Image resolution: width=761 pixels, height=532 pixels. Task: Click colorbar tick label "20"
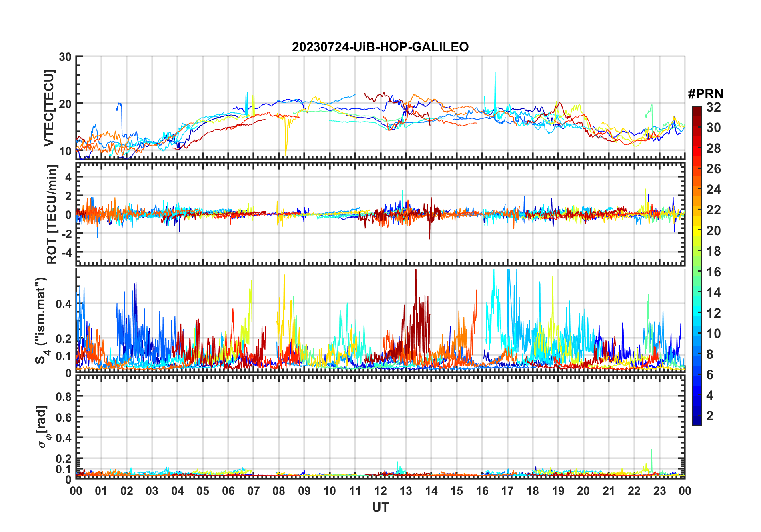pyautogui.click(x=713, y=231)
